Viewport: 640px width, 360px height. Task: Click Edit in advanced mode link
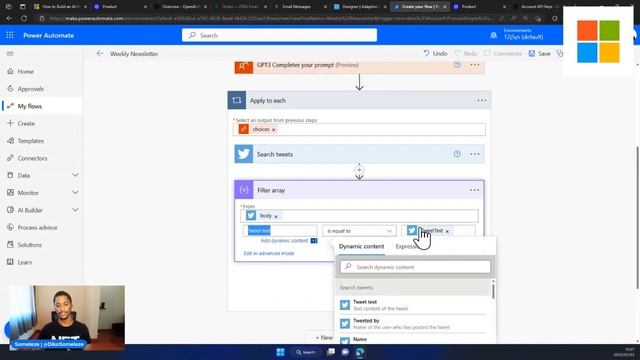point(269,253)
